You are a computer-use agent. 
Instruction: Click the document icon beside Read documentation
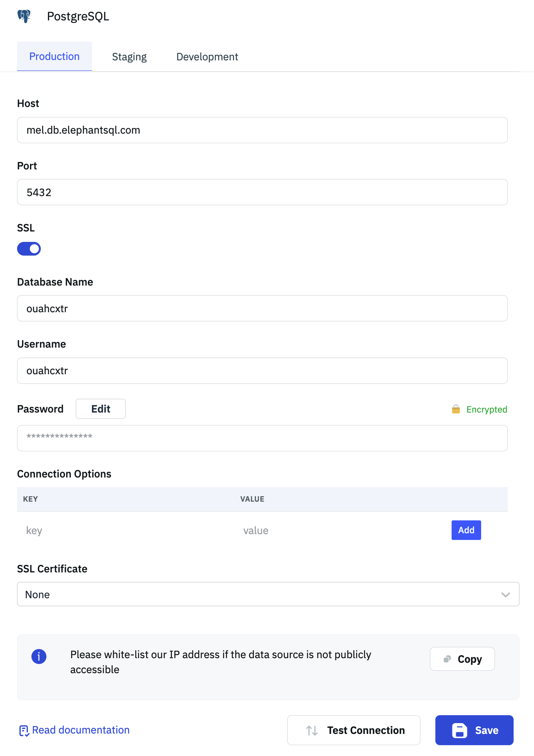[x=24, y=731]
